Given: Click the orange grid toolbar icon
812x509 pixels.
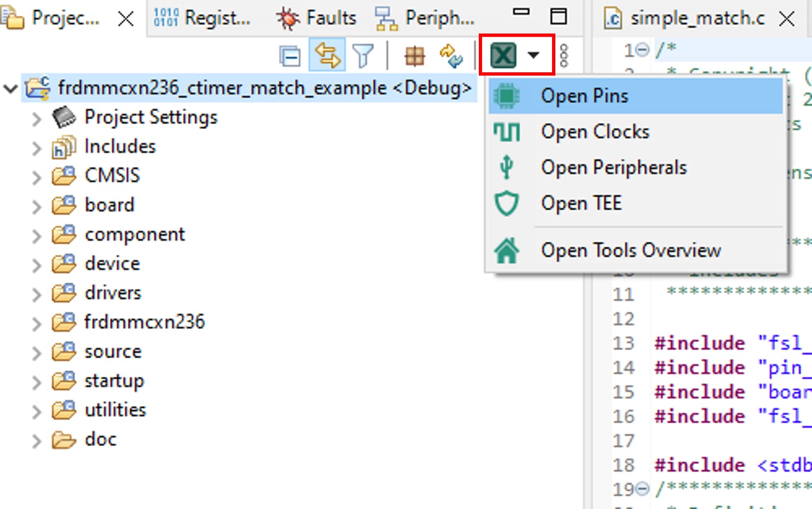Looking at the screenshot, I should [x=415, y=56].
